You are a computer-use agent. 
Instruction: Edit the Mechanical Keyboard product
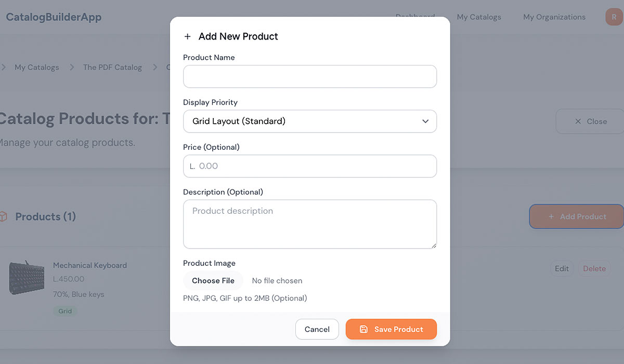[562, 269]
